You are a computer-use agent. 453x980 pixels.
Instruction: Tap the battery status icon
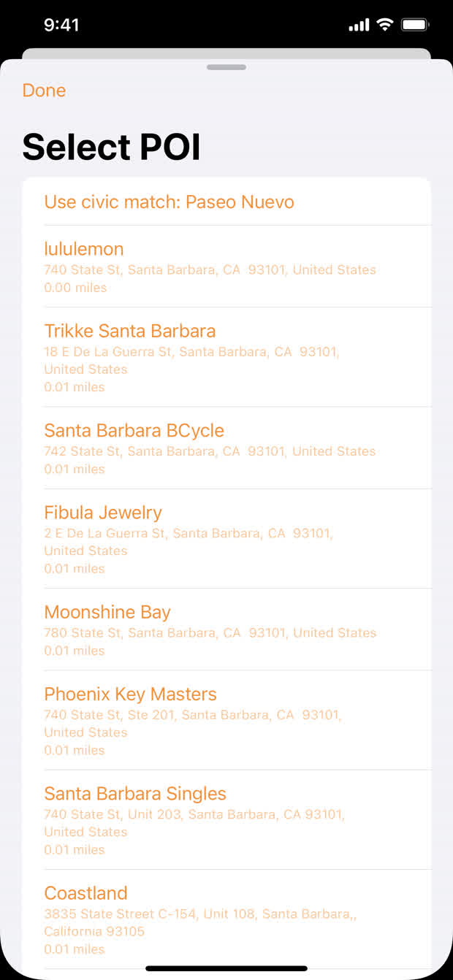click(414, 25)
